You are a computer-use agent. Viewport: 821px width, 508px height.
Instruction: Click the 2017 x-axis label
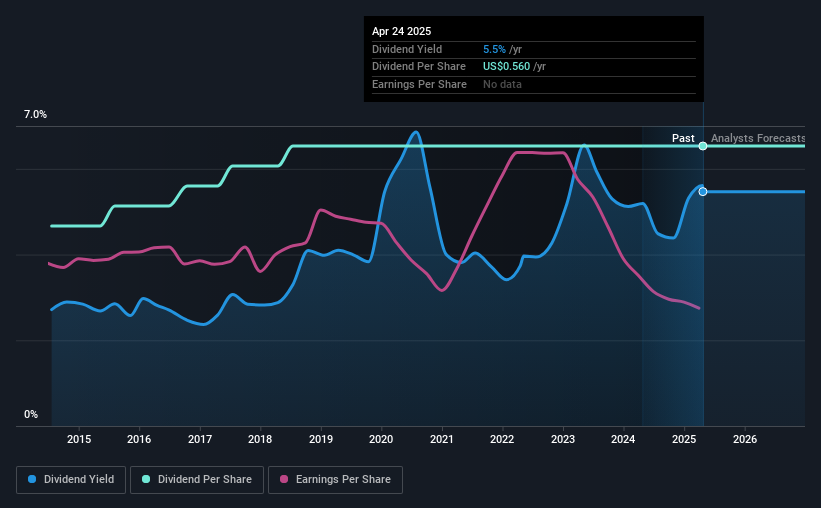pyautogui.click(x=200, y=439)
